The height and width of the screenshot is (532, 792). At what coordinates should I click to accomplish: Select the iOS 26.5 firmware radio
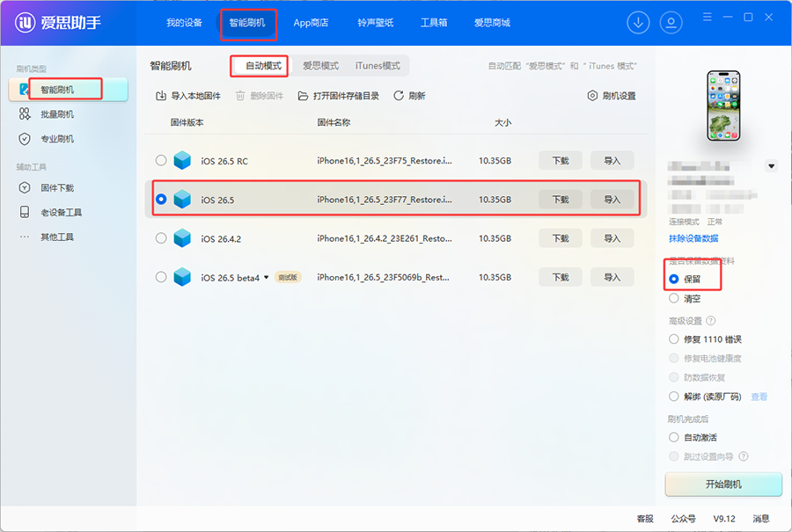161,200
